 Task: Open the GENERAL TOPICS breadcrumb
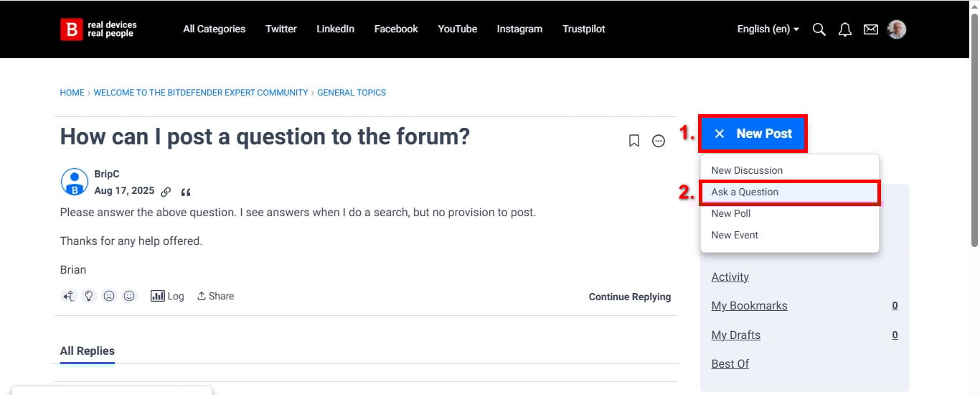coord(352,93)
